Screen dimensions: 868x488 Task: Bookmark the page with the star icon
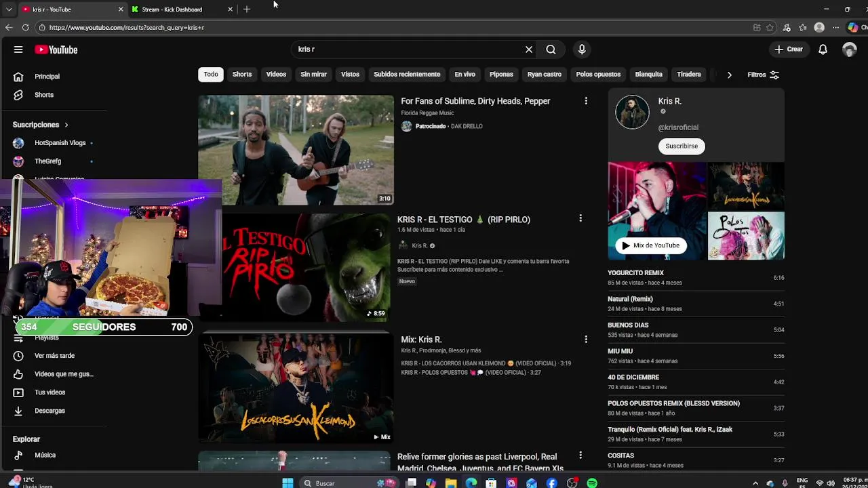(x=770, y=28)
